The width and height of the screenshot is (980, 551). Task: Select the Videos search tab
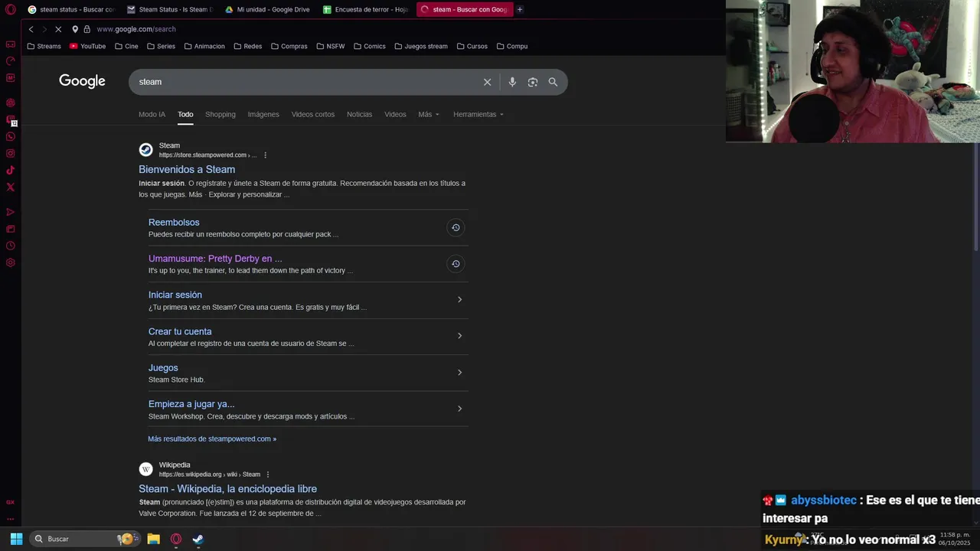(395, 114)
